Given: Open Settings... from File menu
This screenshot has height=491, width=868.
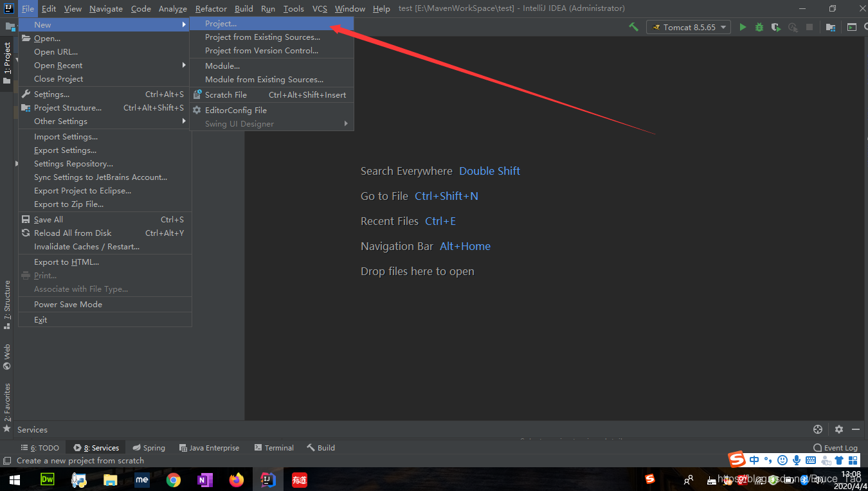Looking at the screenshot, I should [x=104, y=94].
